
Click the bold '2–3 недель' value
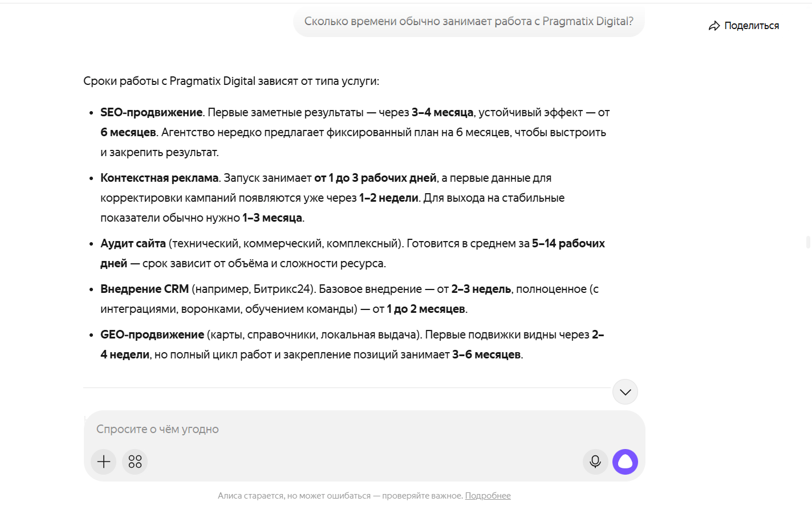click(x=481, y=289)
